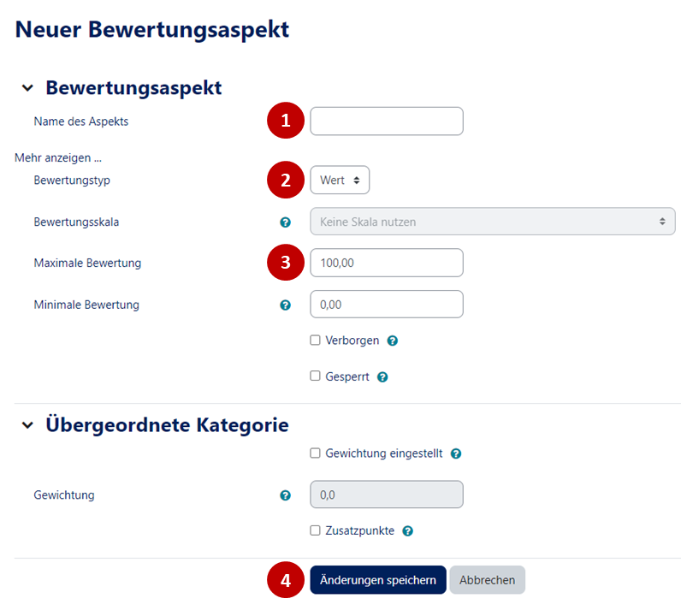
Task: Toggle the Gesperrt checkbox
Action: pos(316,376)
